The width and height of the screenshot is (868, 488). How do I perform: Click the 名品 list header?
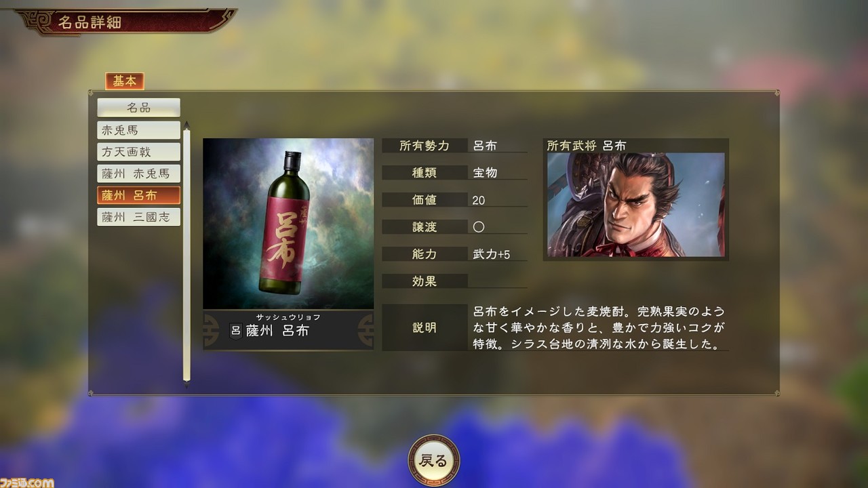(x=138, y=108)
